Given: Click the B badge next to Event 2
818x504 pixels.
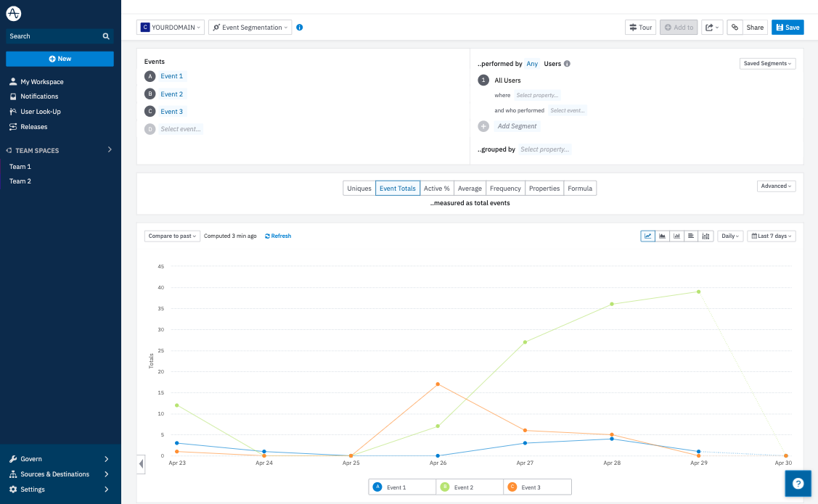Looking at the screenshot, I should point(150,94).
